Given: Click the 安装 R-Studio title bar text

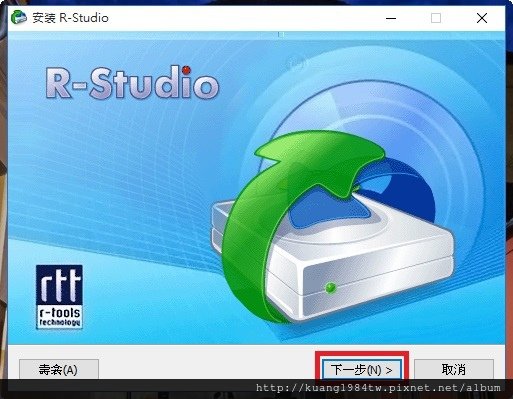Looking at the screenshot, I should tap(70, 18).
